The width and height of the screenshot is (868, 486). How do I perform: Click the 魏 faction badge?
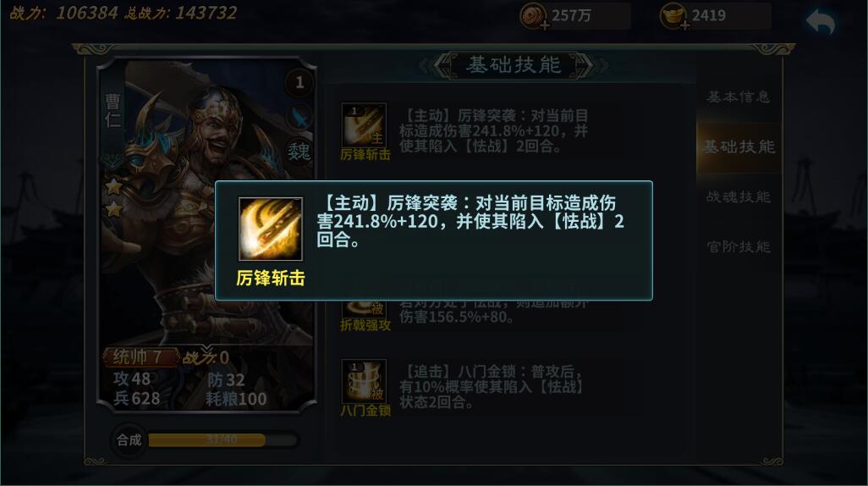[299, 151]
